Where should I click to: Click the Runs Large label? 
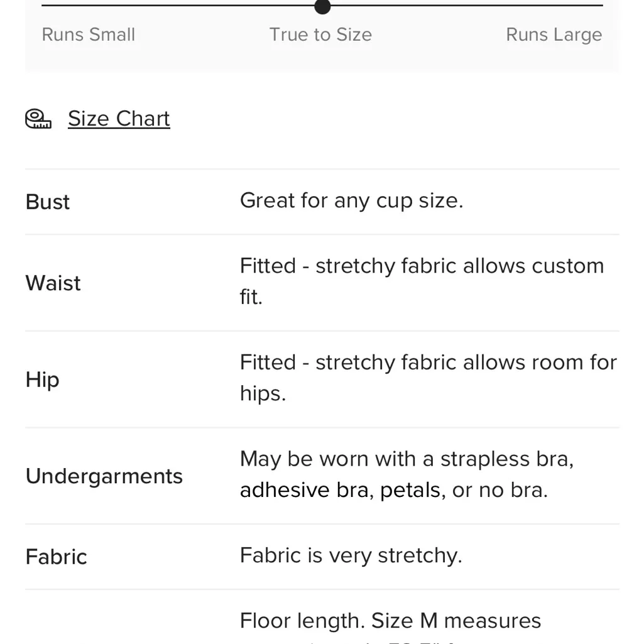(x=554, y=35)
